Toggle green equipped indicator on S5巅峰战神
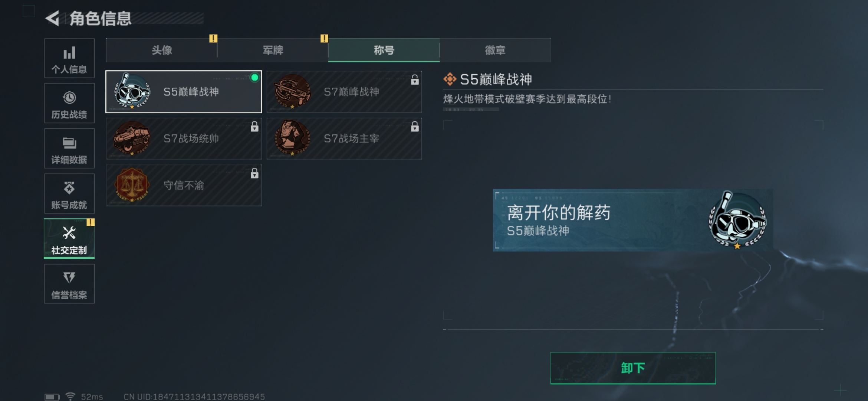This screenshot has height=401, width=868. [x=254, y=78]
